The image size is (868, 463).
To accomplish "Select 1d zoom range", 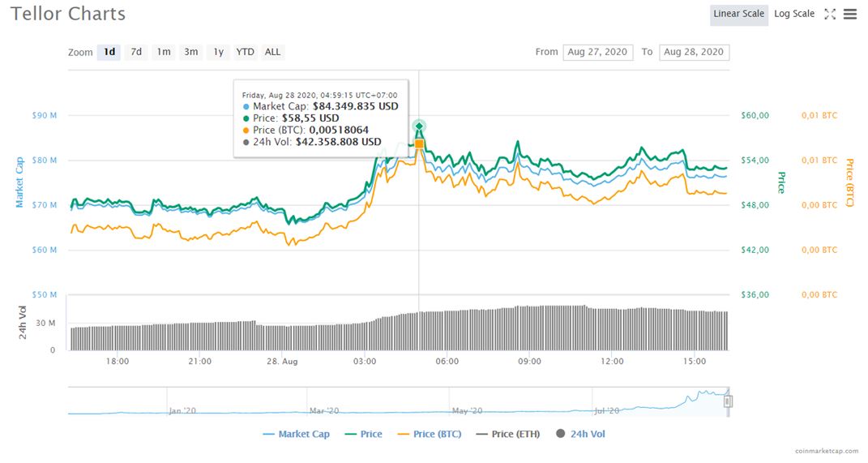I will coord(109,52).
